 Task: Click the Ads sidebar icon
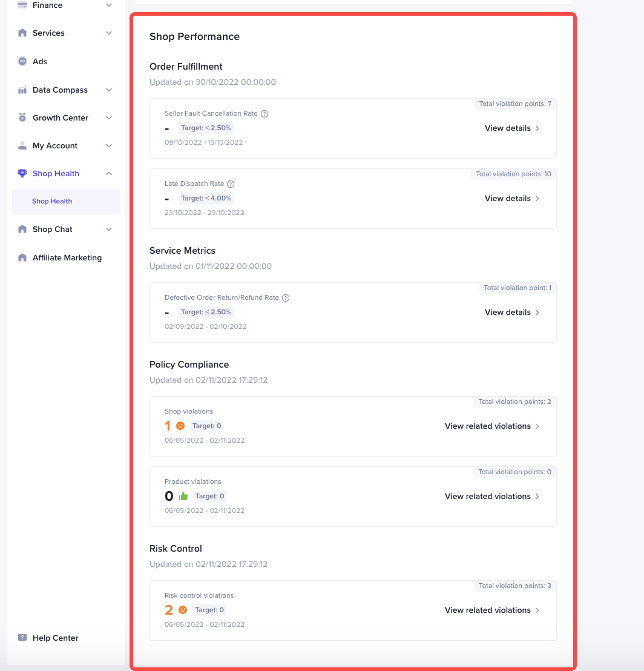pyautogui.click(x=22, y=61)
